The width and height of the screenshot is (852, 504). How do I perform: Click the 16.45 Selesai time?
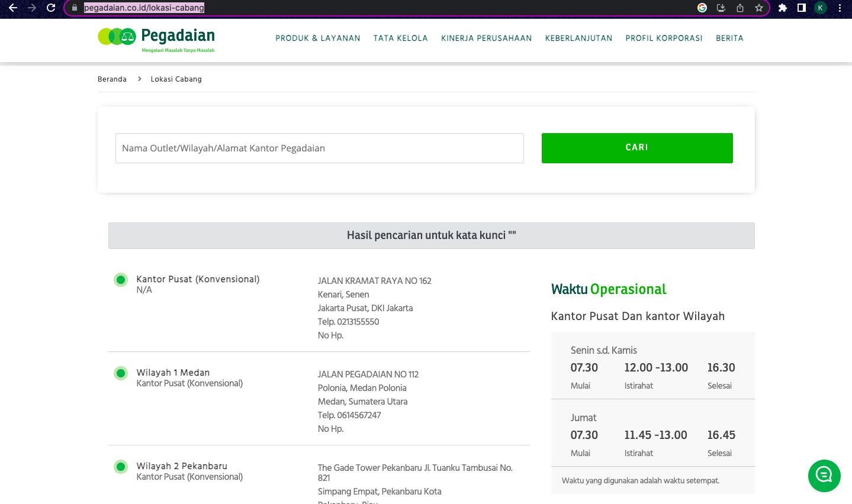(x=721, y=435)
